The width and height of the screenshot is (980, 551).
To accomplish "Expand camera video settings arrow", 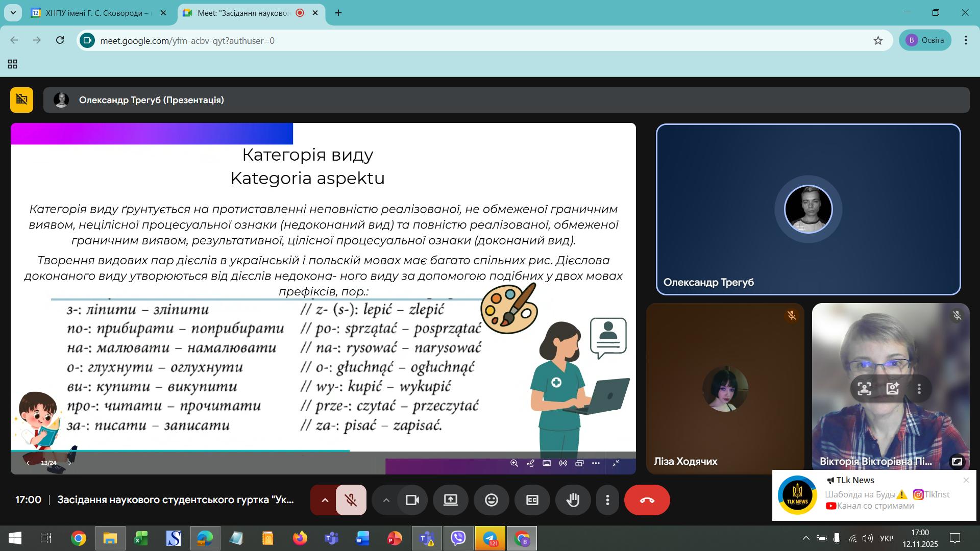I will coord(386,500).
